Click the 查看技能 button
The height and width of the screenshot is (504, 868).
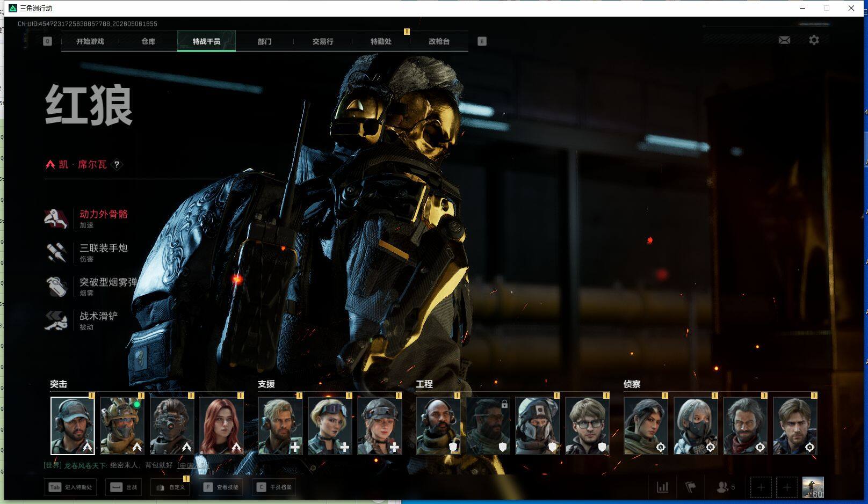coord(221,487)
